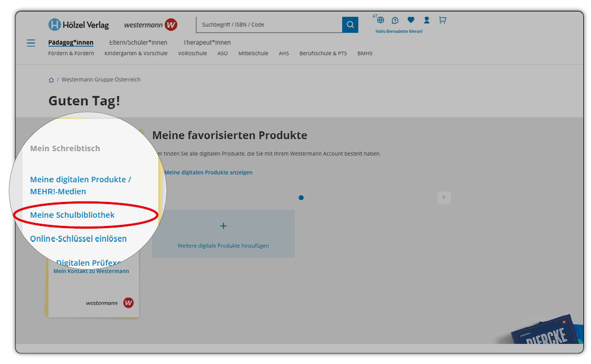Click the Hölzel Verlag logo

click(x=79, y=25)
